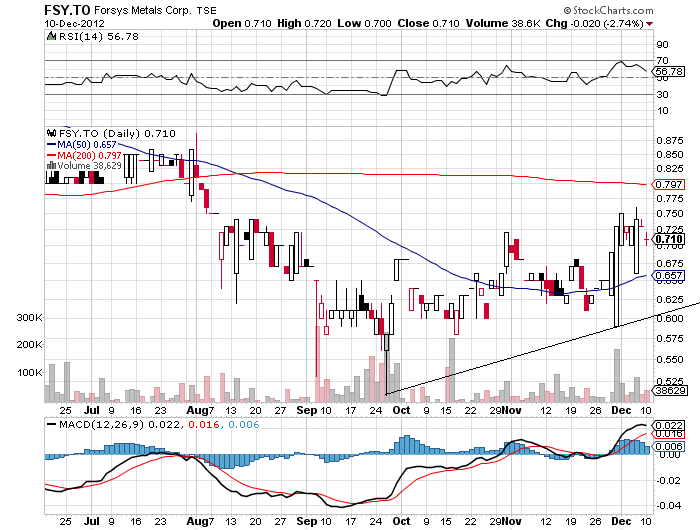Click the red down arrow next to Chg

point(650,24)
